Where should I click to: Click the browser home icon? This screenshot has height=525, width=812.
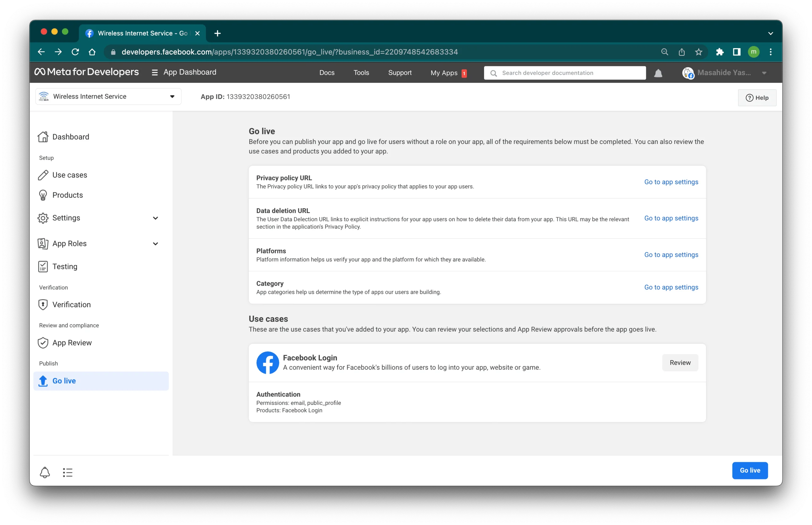[x=92, y=52]
